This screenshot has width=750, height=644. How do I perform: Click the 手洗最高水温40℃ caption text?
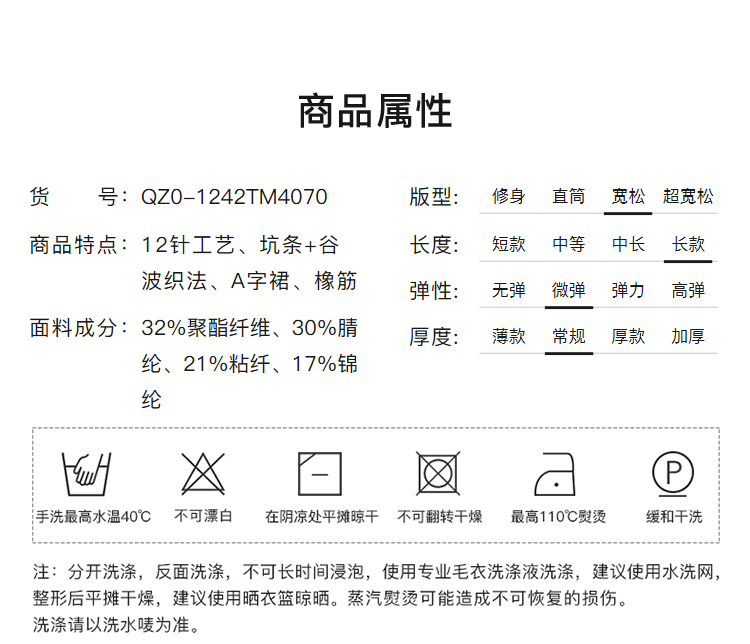click(94, 517)
